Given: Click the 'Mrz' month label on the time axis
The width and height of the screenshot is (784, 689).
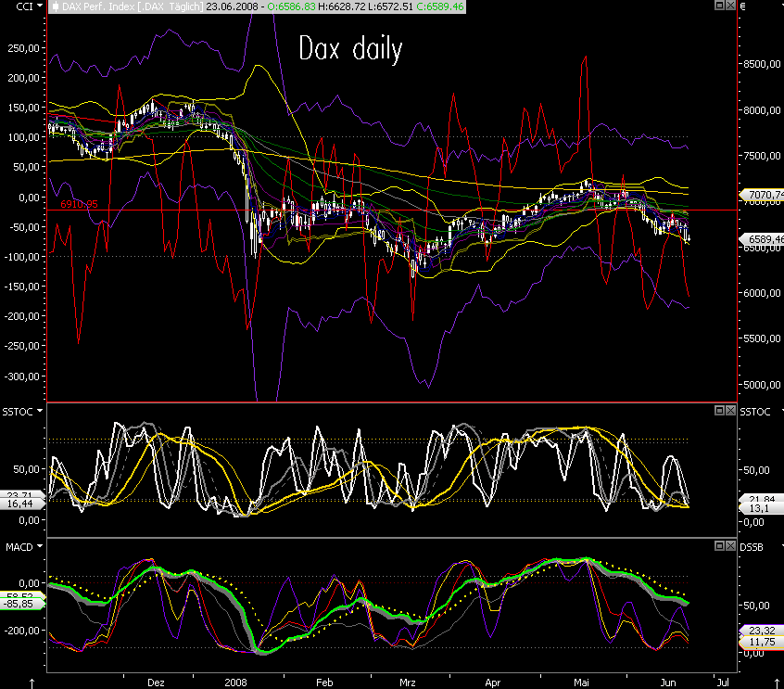Looking at the screenshot, I should point(408,683).
